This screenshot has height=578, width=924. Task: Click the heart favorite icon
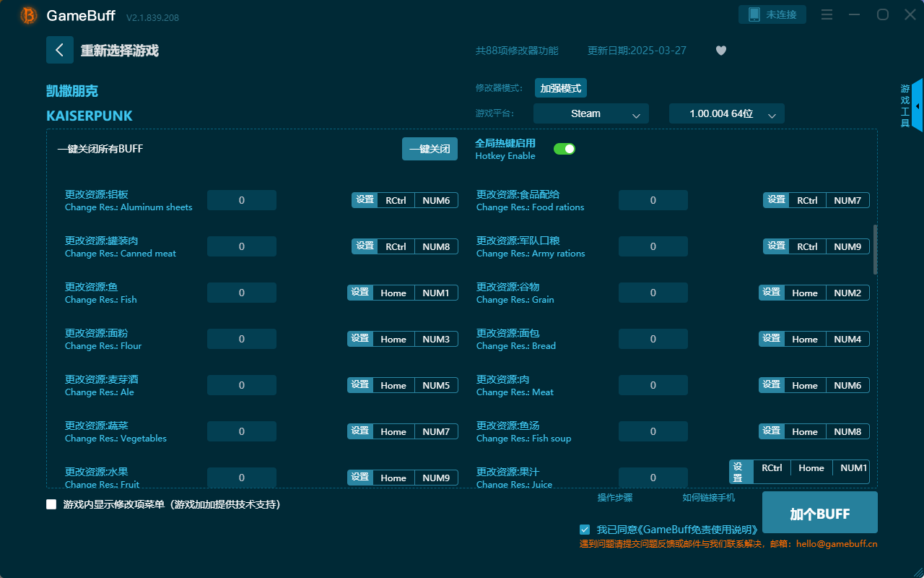(720, 51)
